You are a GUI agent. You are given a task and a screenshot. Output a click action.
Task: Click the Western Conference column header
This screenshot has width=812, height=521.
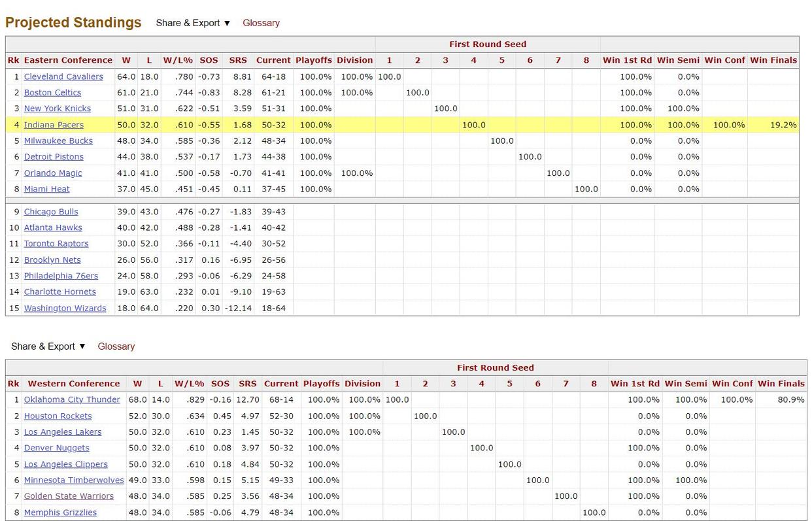pos(74,384)
